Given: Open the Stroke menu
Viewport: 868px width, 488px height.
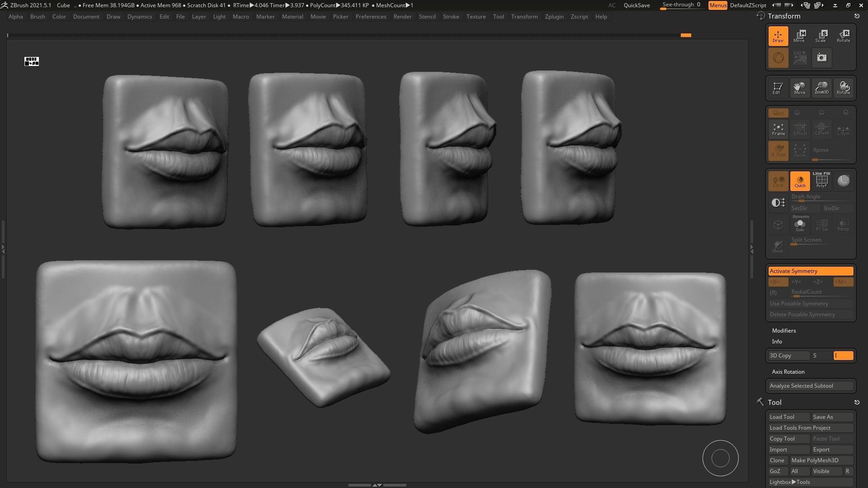Looking at the screenshot, I should [x=450, y=17].
